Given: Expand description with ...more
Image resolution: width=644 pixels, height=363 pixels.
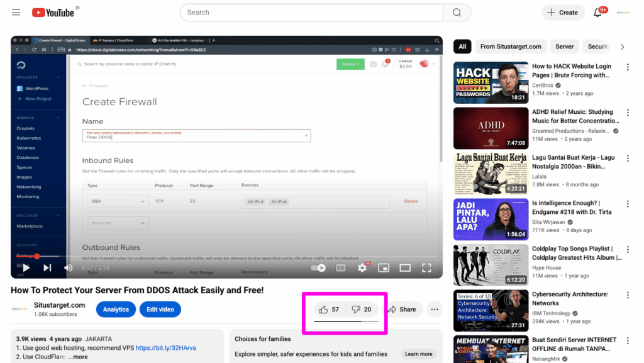Looking at the screenshot, I should pyautogui.click(x=78, y=357).
